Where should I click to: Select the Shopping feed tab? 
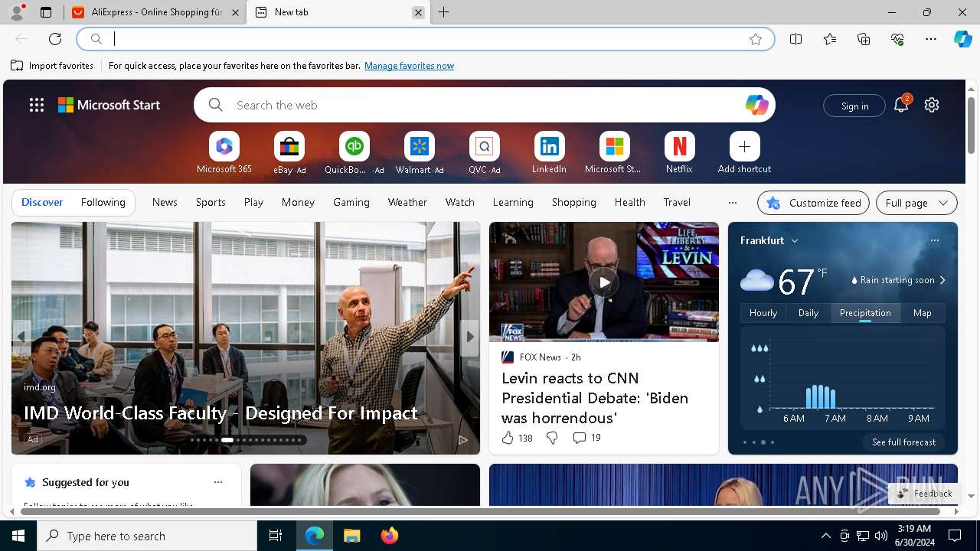(x=573, y=202)
